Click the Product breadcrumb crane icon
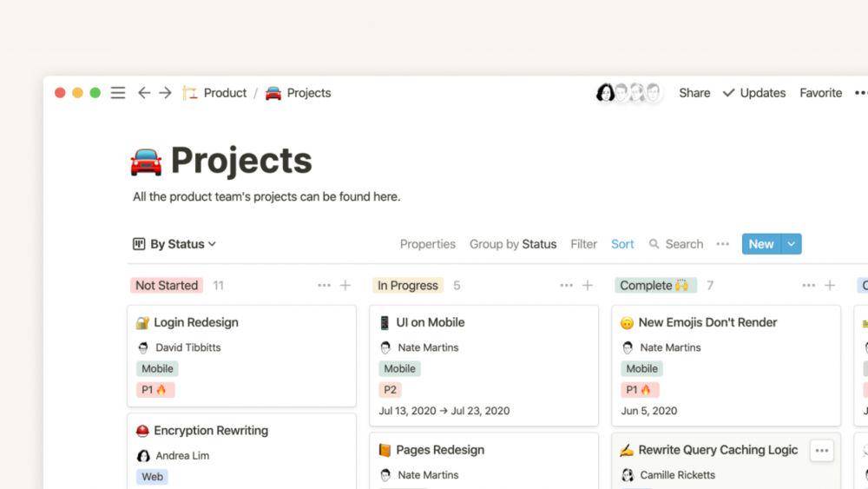 pos(190,93)
